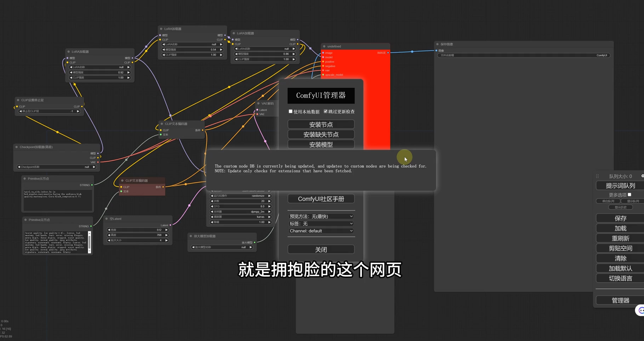
Task: Click the 切换语言 button
Action: 620,278
